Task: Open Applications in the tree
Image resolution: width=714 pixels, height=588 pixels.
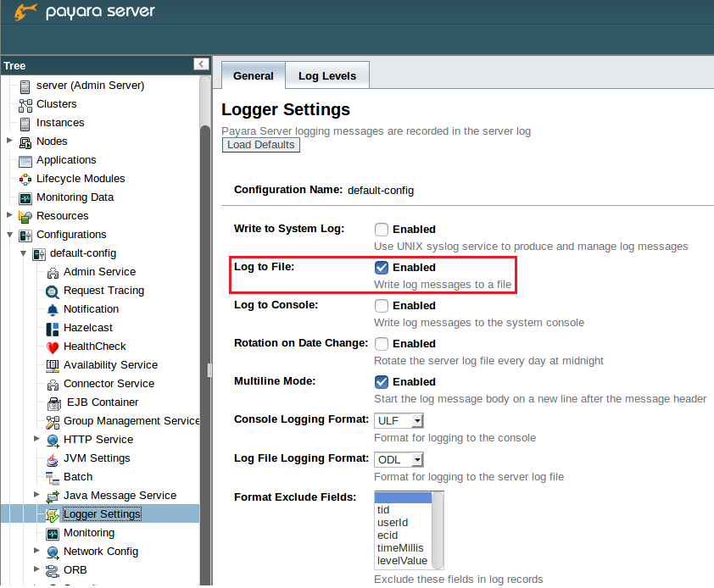Action: (66, 160)
